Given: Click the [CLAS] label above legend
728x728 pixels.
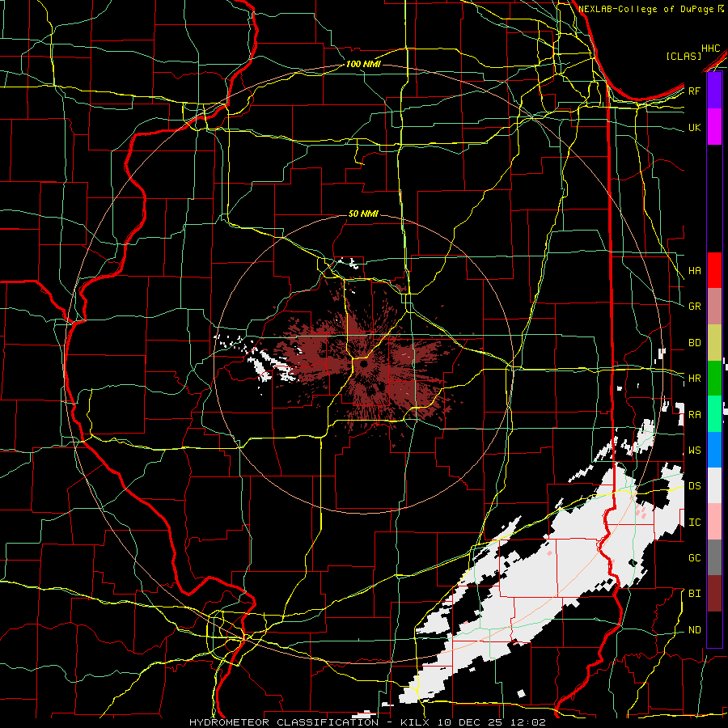Looking at the screenshot, I should coord(684,57).
